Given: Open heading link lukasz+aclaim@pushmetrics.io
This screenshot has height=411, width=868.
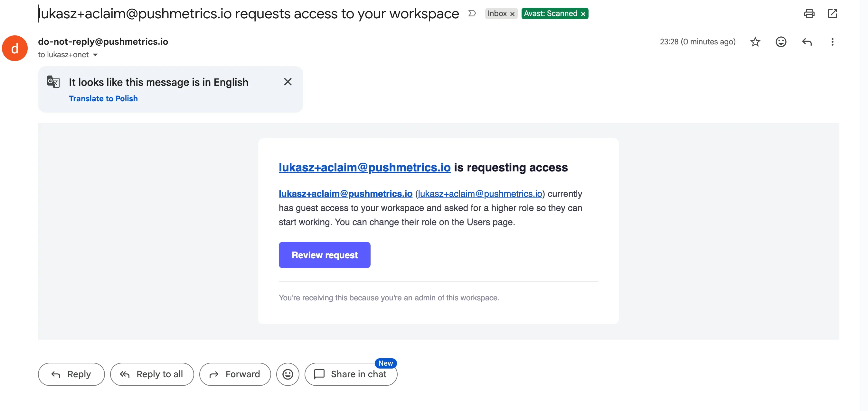Looking at the screenshot, I should coord(364,167).
